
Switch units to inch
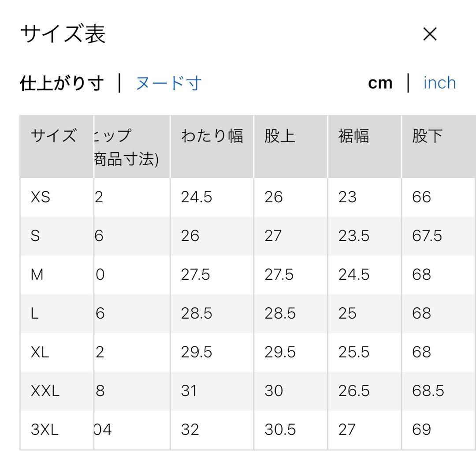pos(439,83)
